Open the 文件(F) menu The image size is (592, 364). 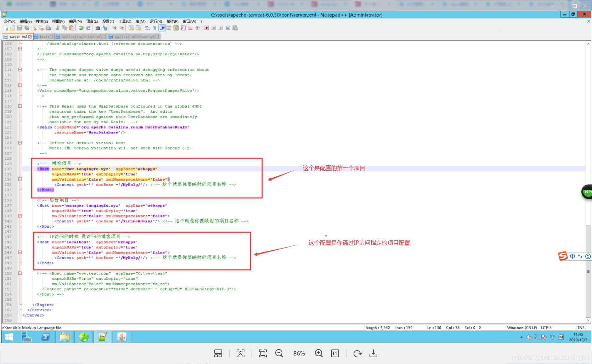[x=10, y=21]
